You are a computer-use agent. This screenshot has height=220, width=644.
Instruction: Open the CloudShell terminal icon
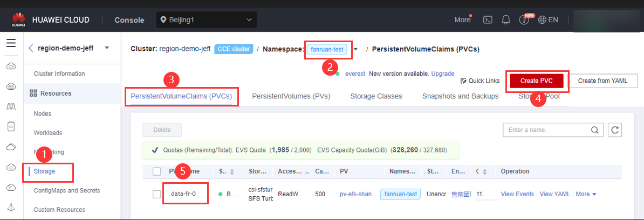pos(487,20)
